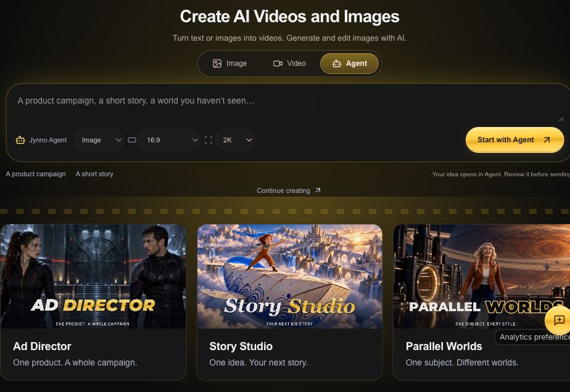Click the picture icon on Image tab
The image size is (570, 392).
[217, 63]
